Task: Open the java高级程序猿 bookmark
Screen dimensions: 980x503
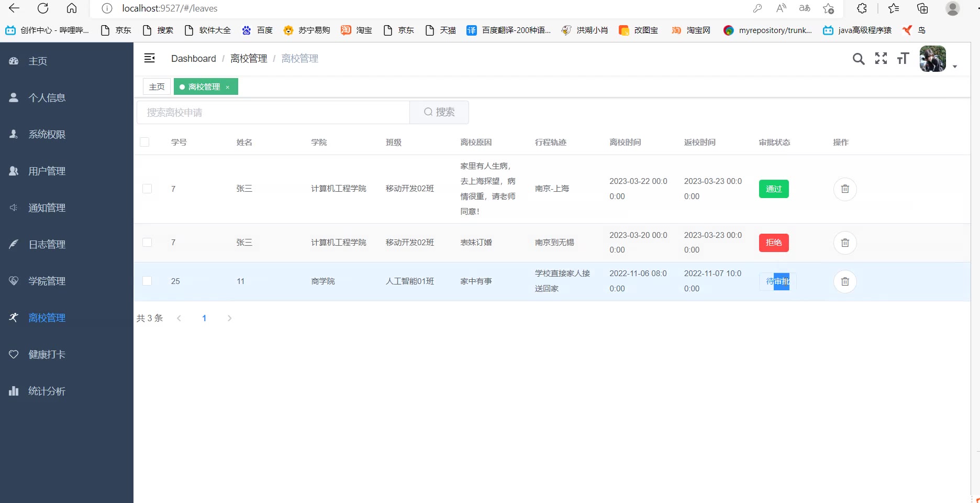Action: [x=857, y=30]
